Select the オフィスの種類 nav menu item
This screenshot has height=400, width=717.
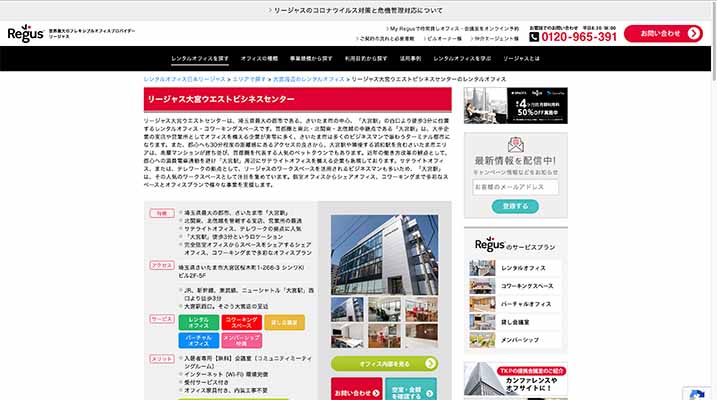[259, 59]
